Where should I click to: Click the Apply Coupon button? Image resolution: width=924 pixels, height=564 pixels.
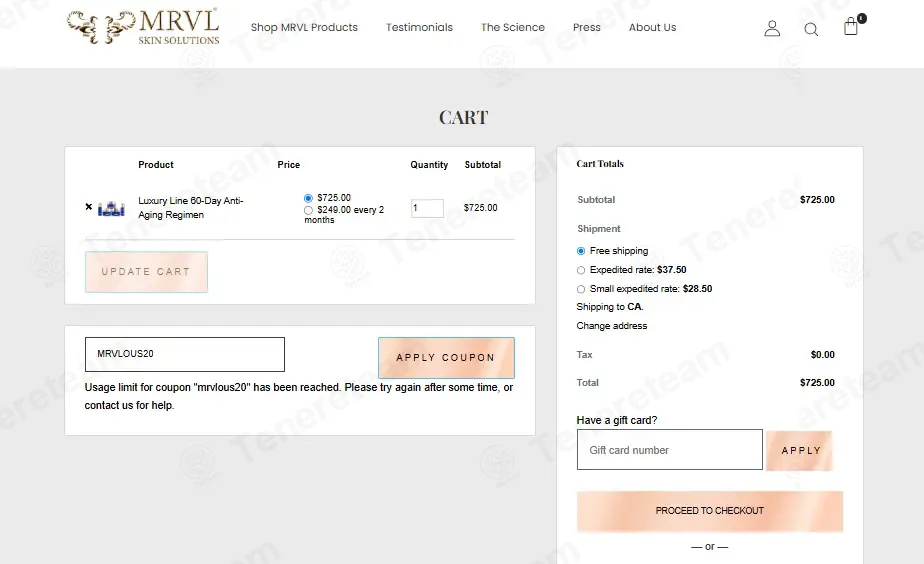click(x=446, y=358)
